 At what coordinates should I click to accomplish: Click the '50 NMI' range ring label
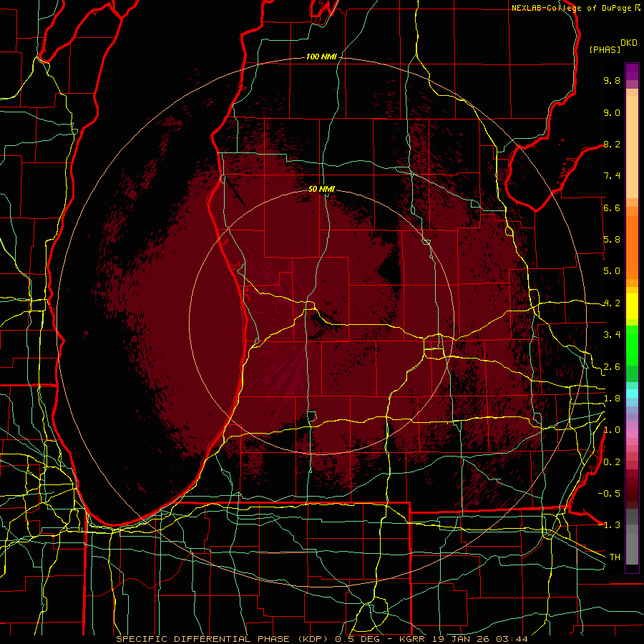click(321, 189)
